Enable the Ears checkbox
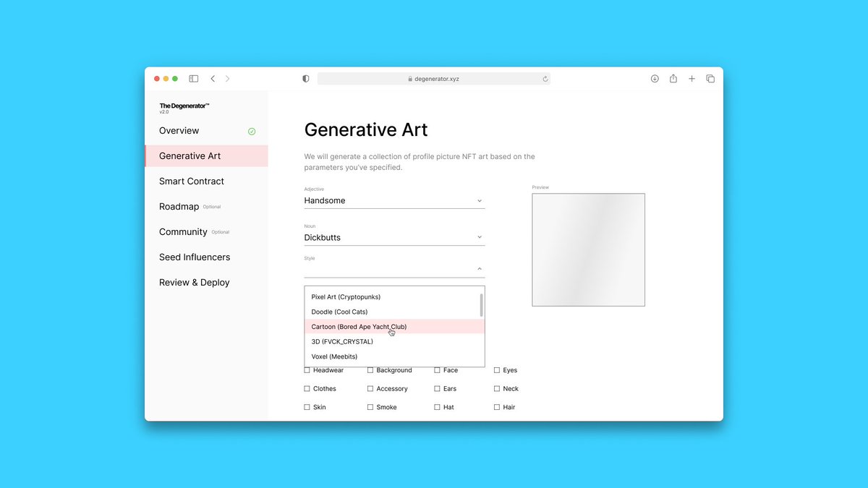This screenshot has height=488, width=868. [438, 389]
